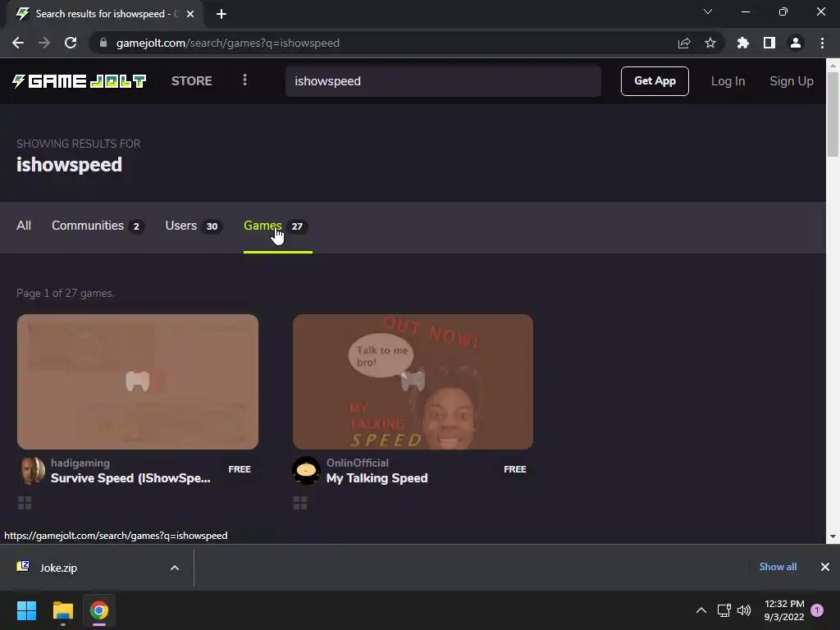This screenshot has width=840, height=630.
Task: Click the Game Jolt logo
Action: coord(80,81)
